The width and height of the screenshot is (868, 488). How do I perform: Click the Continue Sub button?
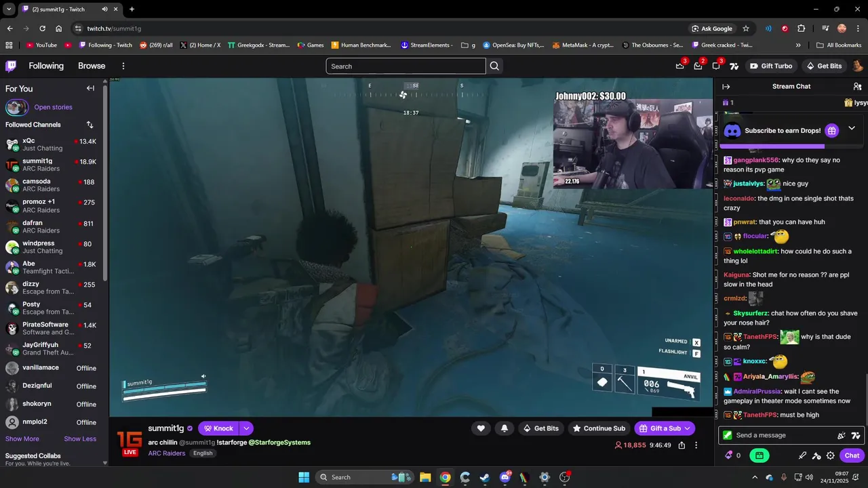599,428
